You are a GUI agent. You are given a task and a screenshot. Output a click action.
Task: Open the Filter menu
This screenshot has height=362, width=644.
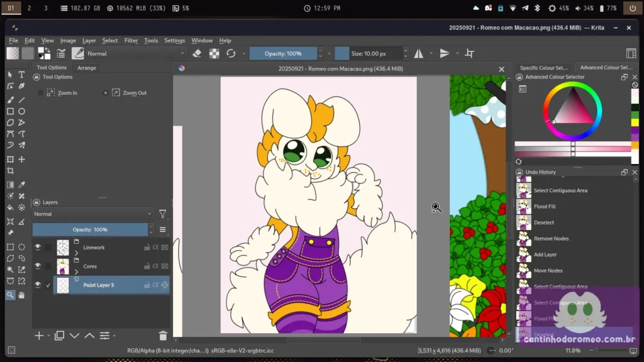point(131,41)
